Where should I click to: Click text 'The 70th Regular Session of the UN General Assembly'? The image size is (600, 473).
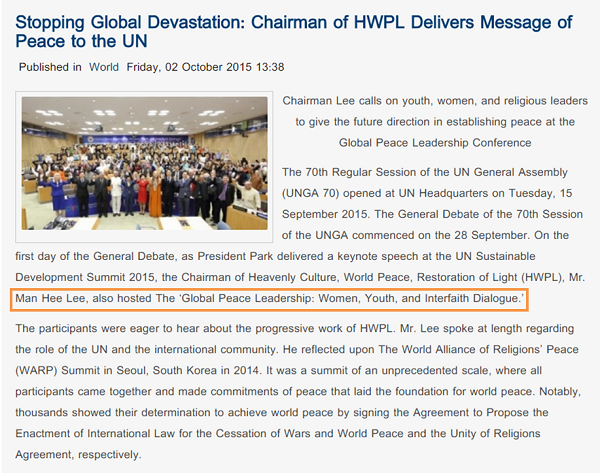tap(425, 172)
